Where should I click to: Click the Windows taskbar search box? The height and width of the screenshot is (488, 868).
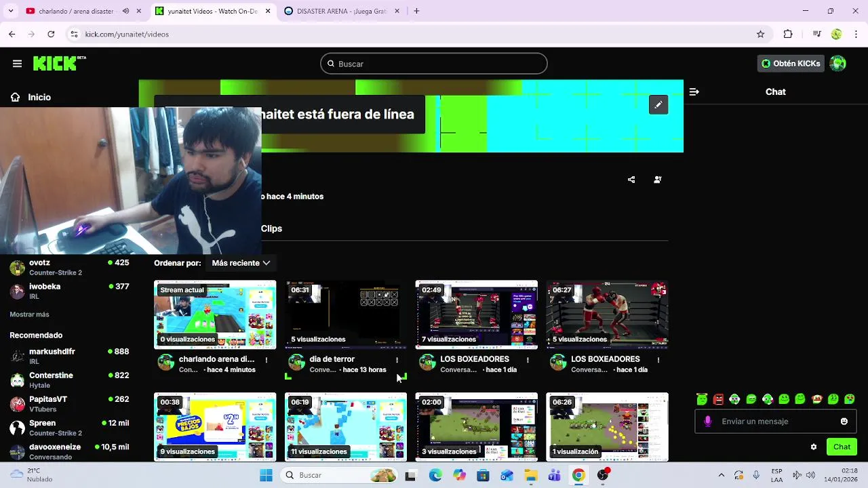[339, 475]
